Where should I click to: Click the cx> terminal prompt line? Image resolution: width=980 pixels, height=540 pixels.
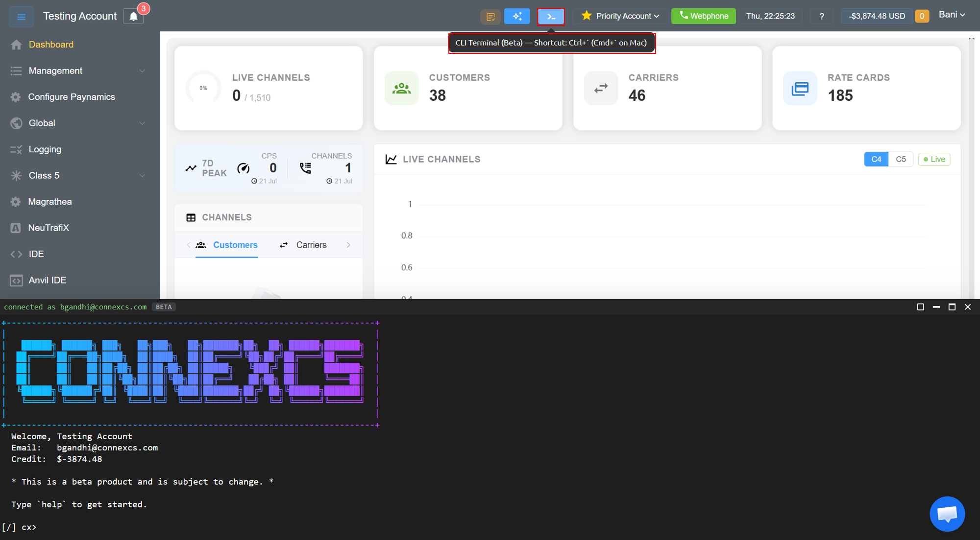pyautogui.click(x=20, y=527)
